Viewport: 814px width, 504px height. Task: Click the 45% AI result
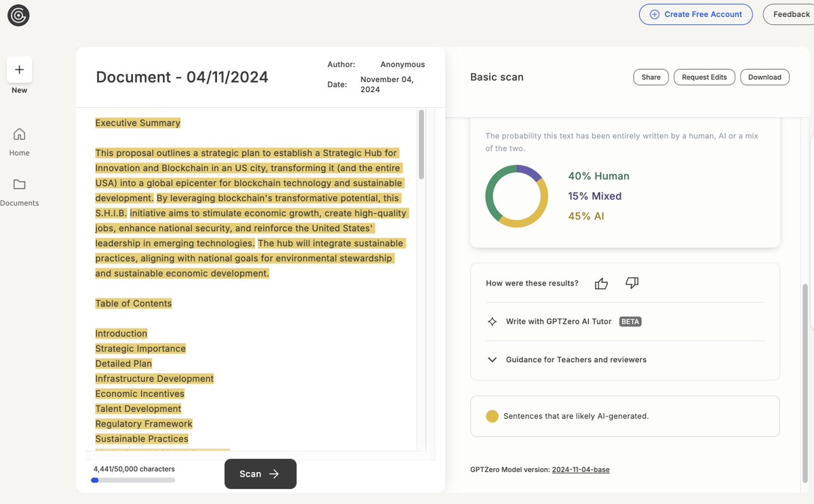586,216
